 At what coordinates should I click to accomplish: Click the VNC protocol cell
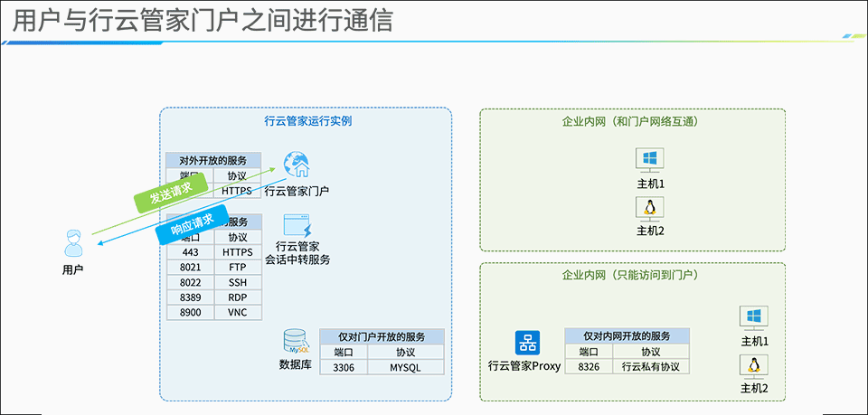click(238, 312)
